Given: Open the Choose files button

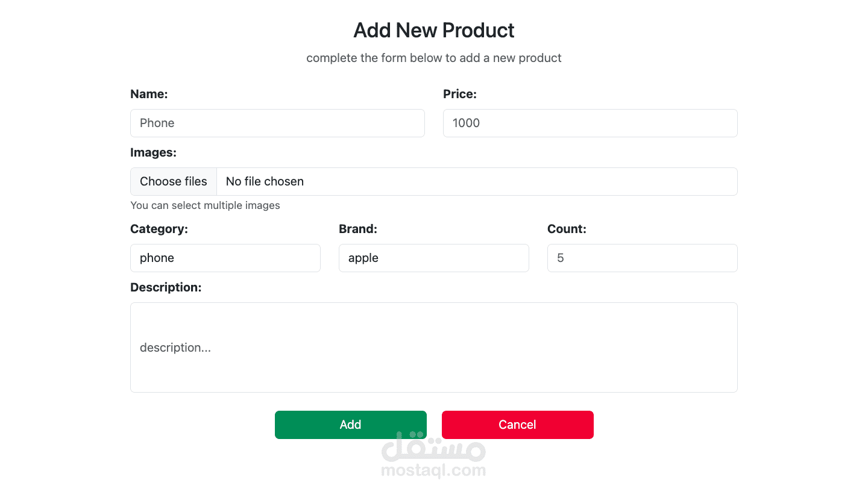Looking at the screenshot, I should pos(174,181).
